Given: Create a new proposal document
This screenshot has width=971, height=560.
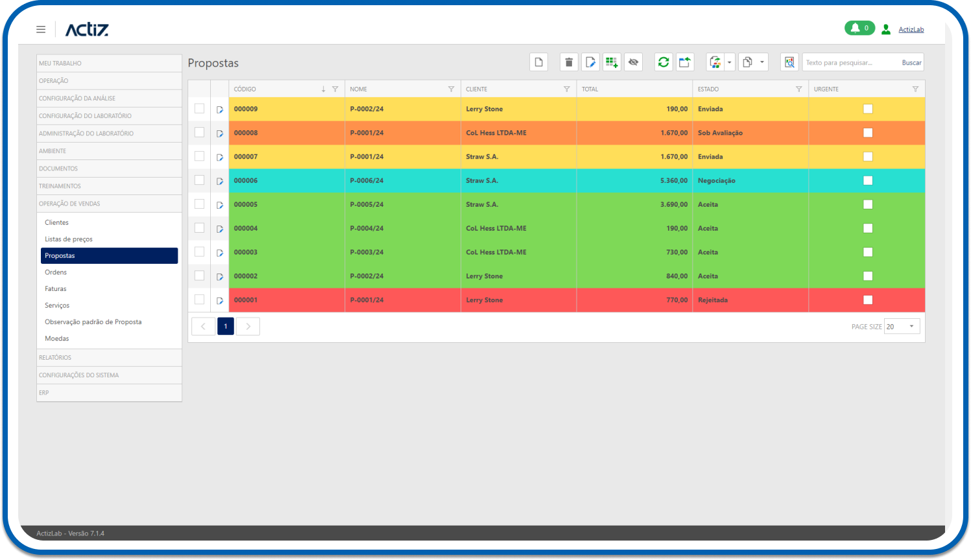Looking at the screenshot, I should (x=539, y=62).
